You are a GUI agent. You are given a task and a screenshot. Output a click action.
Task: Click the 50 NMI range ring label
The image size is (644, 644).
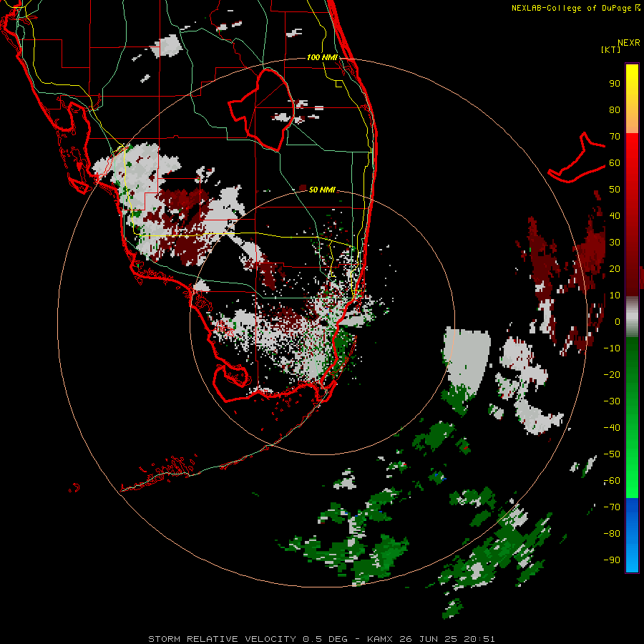coord(322,190)
